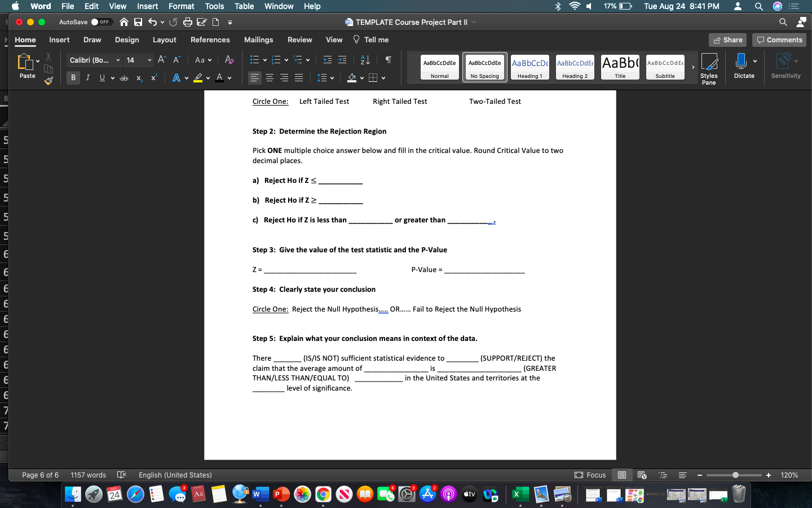Toggle Italic formatting
Screen dimensions: 812x508
(88, 78)
